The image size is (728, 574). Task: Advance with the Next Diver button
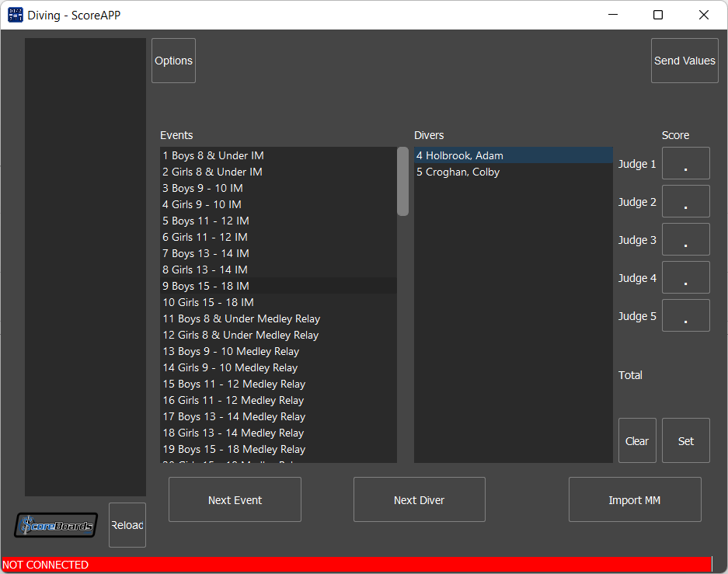point(419,499)
